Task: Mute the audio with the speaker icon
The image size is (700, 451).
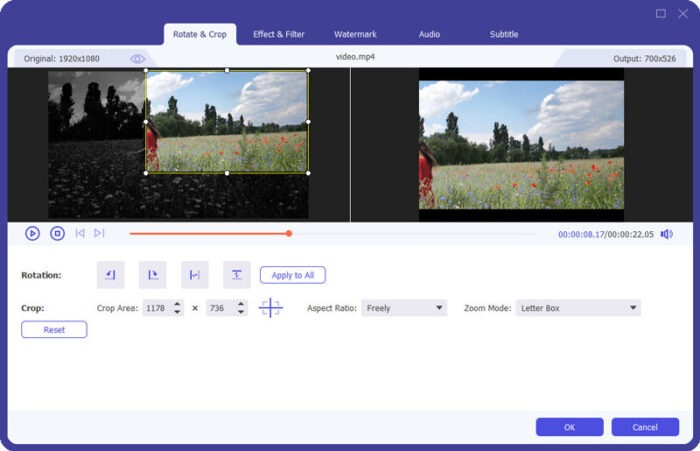Action: (667, 234)
